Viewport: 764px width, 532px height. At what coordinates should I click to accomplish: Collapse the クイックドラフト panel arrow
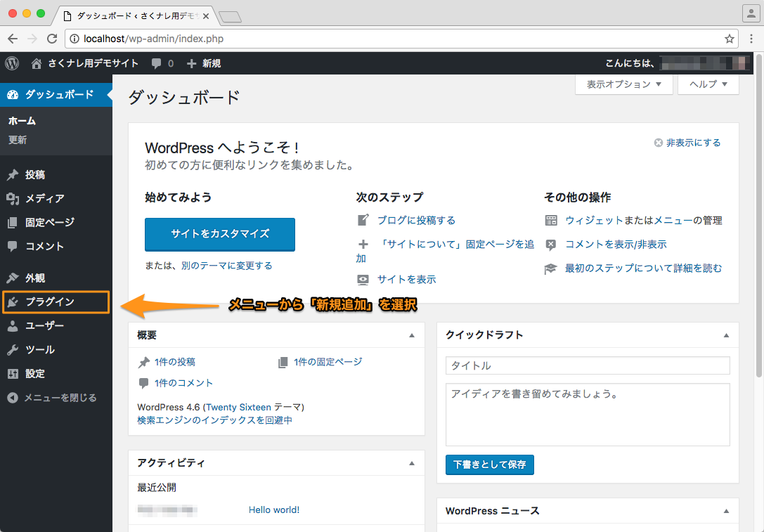pyautogui.click(x=726, y=335)
